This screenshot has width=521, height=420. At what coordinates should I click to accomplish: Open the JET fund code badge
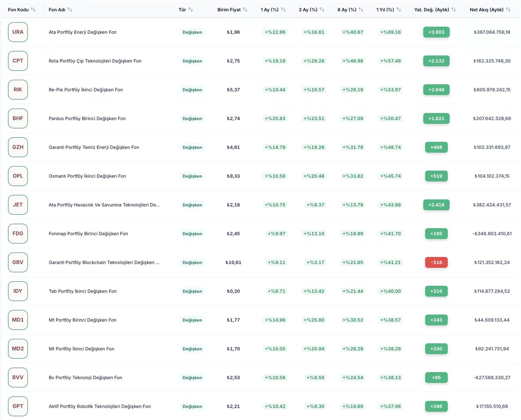point(18,205)
